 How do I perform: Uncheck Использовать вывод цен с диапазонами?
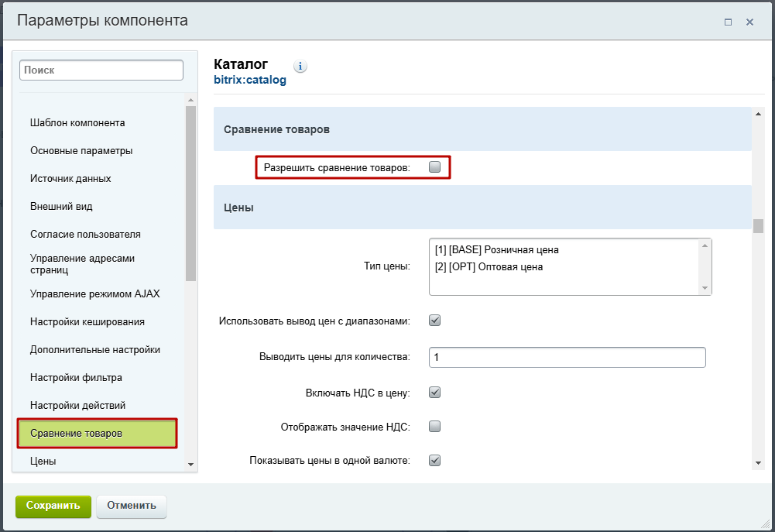434,321
